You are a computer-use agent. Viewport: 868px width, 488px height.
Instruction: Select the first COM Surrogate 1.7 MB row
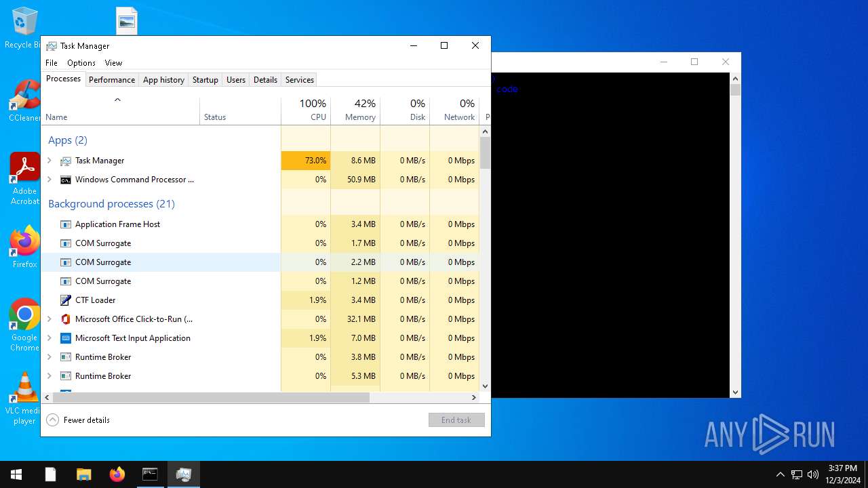click(x=260, y=243)
